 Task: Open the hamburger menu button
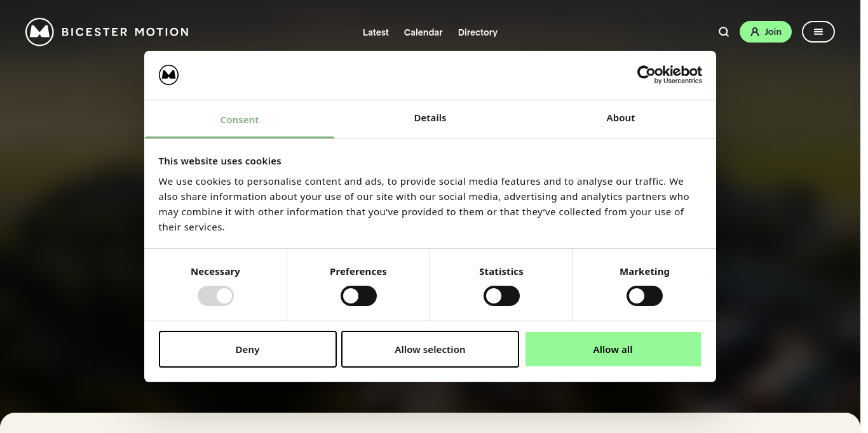click(818, 32)
